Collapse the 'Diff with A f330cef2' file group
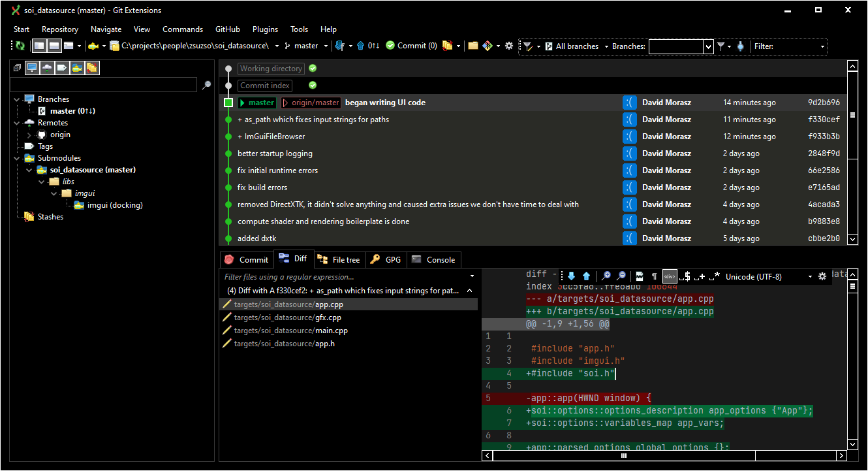868x471 pixels. coord(469,291)
